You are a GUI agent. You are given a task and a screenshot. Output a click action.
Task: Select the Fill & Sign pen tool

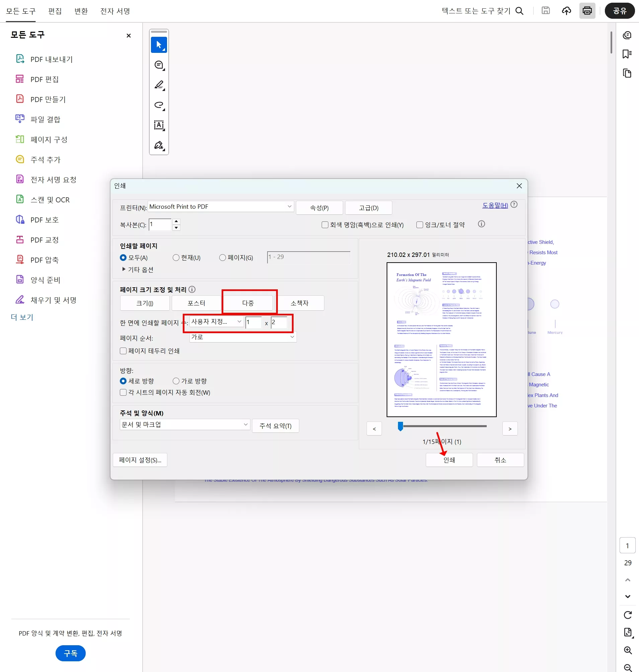coord(159,146)
